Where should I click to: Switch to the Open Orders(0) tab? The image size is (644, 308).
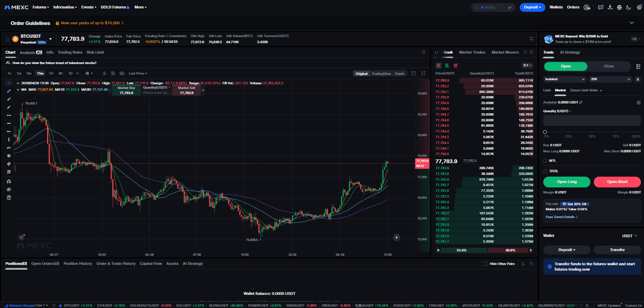[45, 264]
